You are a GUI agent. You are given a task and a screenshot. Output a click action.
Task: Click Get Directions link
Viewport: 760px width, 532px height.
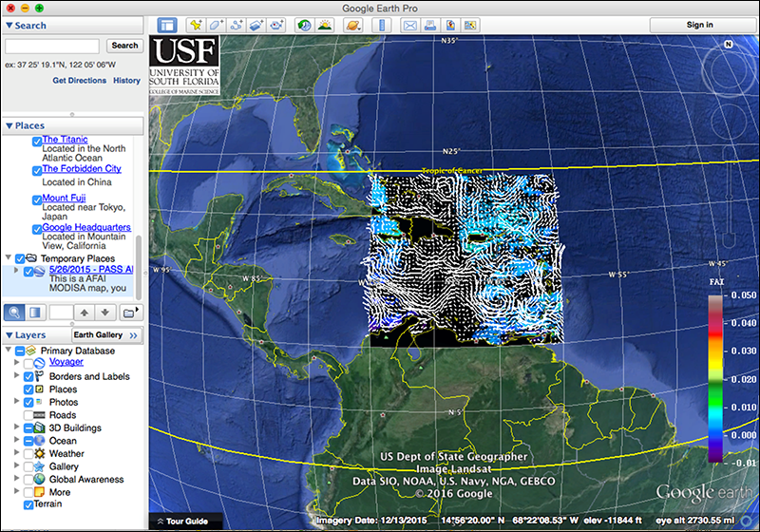coord(80,81)
